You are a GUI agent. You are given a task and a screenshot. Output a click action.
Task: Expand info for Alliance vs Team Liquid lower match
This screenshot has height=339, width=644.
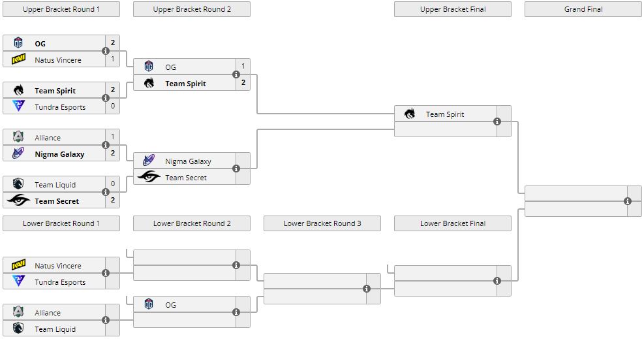coord(106,321)
